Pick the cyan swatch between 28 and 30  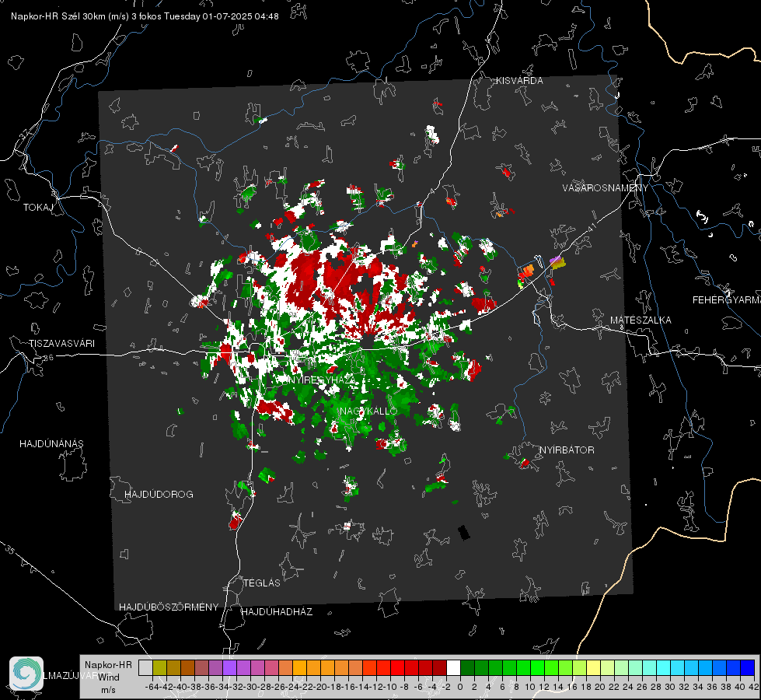[664, 667]
